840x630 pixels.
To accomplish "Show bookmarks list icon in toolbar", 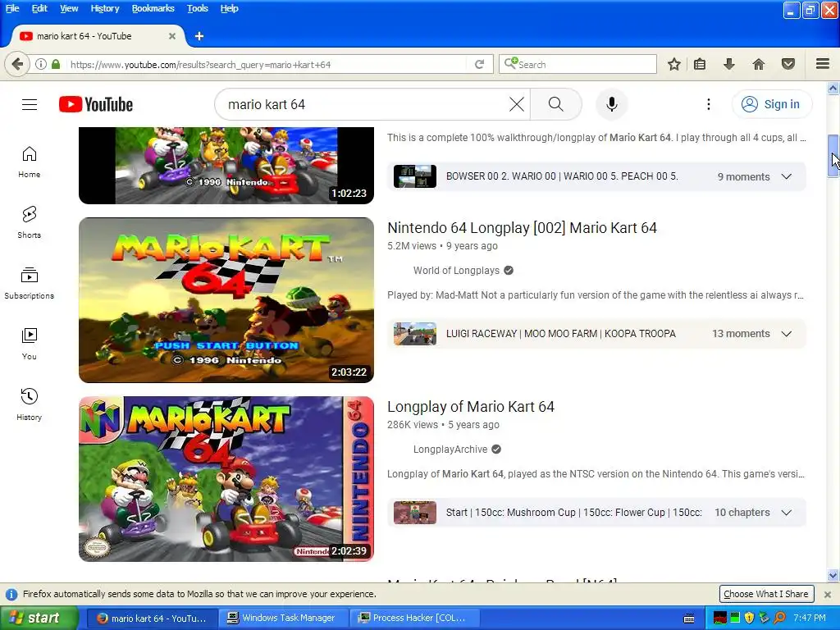I will (700, 64).
